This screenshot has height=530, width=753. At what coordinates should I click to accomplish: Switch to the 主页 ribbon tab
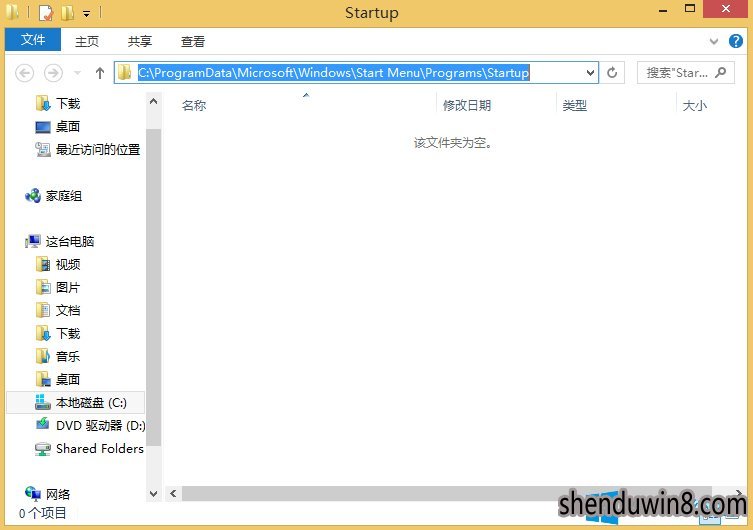coord(87,41)
